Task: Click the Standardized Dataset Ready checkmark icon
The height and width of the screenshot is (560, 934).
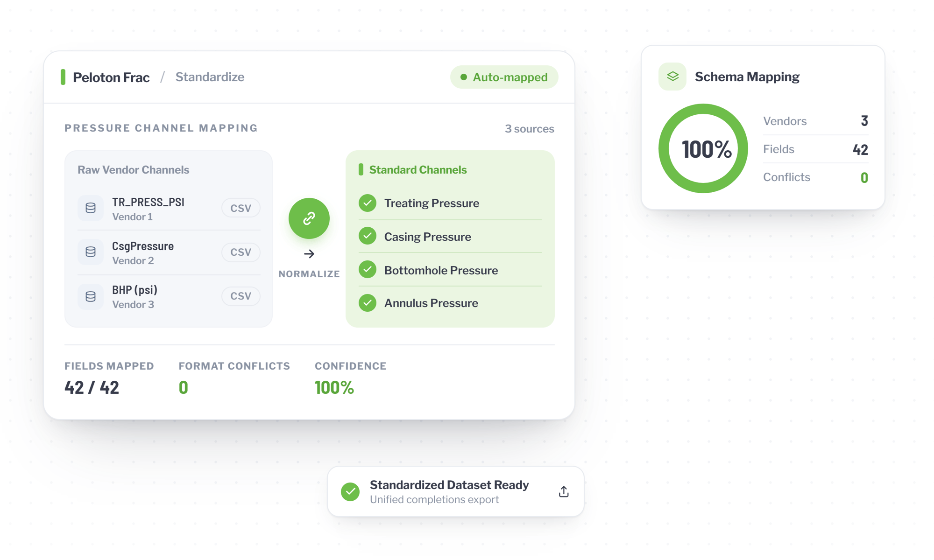Action: (350, 492)
